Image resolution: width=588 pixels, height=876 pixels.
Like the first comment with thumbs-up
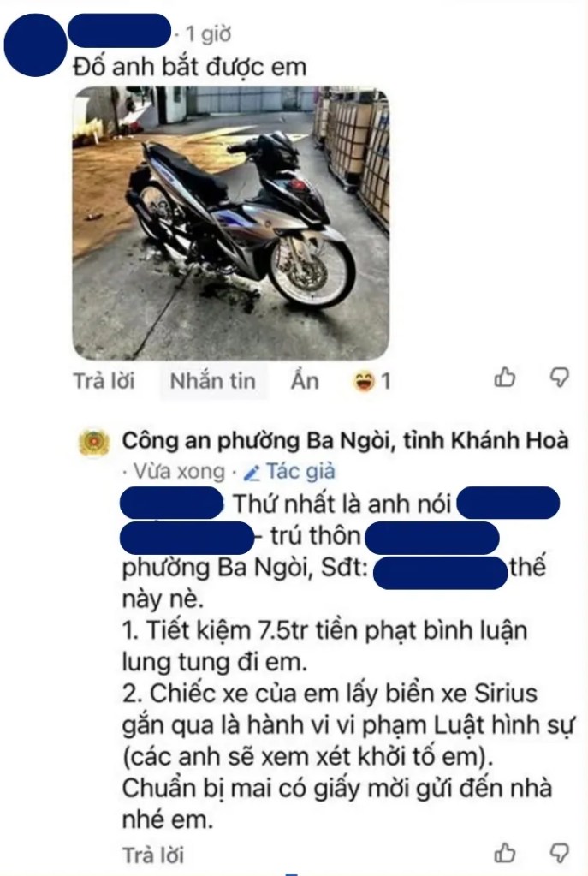click(505, 378)
